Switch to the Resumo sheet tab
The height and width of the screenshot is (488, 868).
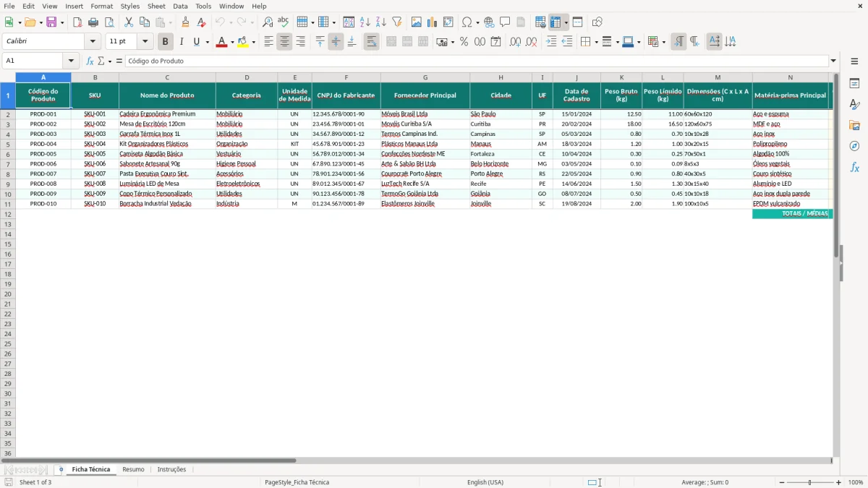(x=133, y=470)
